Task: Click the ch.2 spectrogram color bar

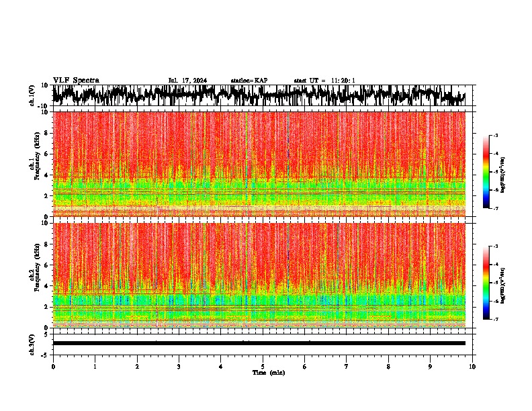Action: coord(486,283)
